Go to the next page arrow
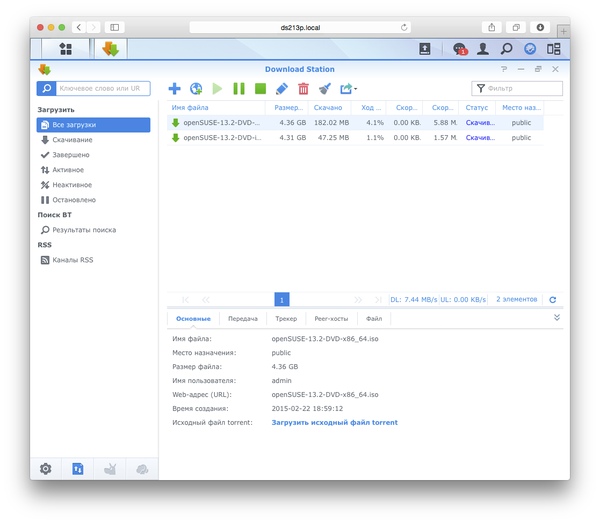The image size is (600, 523). pos(358,300)
